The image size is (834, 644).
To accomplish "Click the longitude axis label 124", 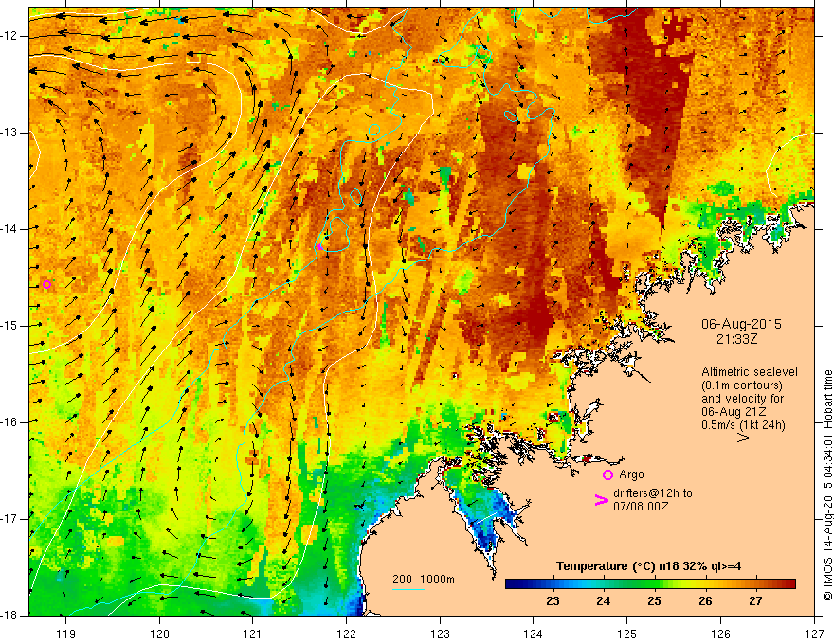I will [x=533, y=634].
